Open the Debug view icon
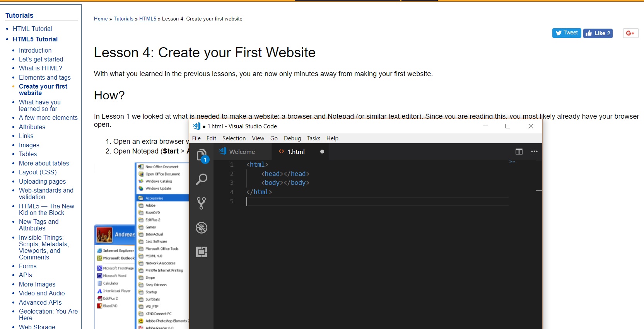644x329 pixels. tap(202, 228)
